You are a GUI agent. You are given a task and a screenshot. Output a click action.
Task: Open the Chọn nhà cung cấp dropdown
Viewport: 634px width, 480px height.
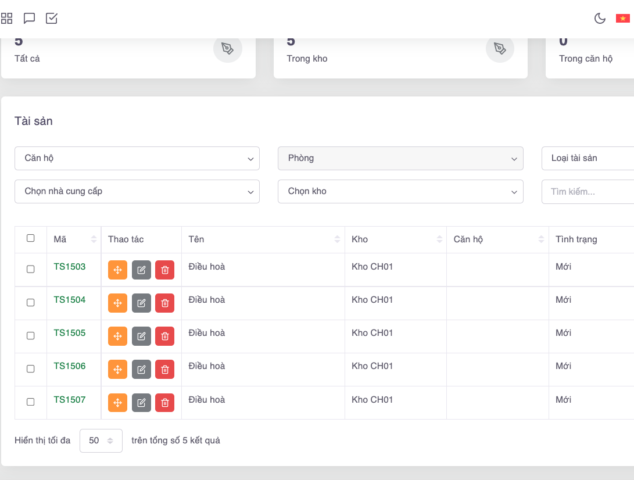tap(137, 191)
